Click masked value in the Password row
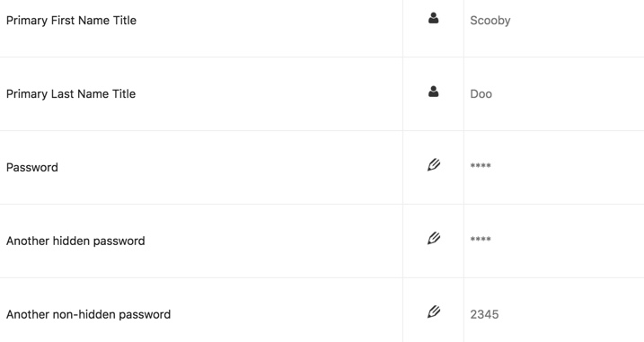 click(481, 166)
